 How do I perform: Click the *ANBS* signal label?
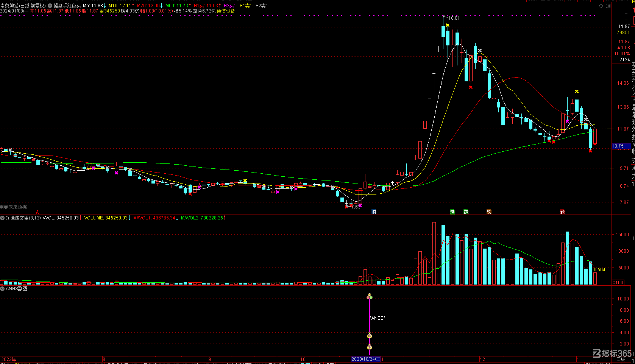click(378, 318)
